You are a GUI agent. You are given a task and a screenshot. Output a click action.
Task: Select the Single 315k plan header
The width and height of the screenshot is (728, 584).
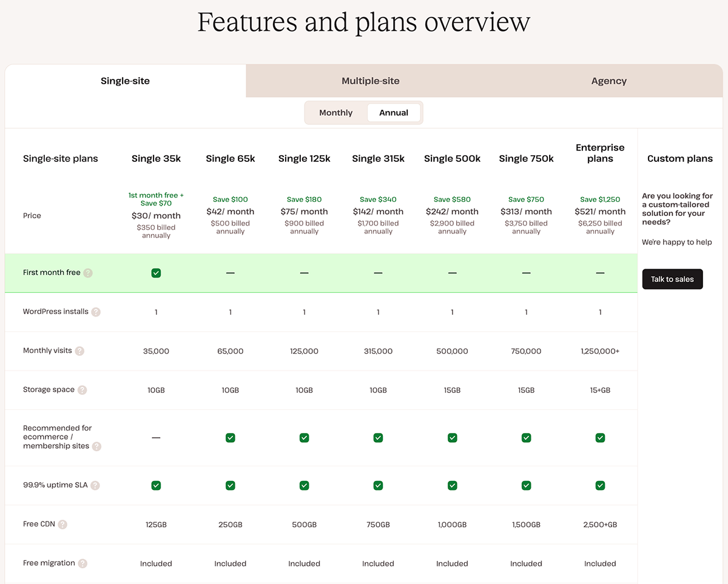tap(378, 159)
